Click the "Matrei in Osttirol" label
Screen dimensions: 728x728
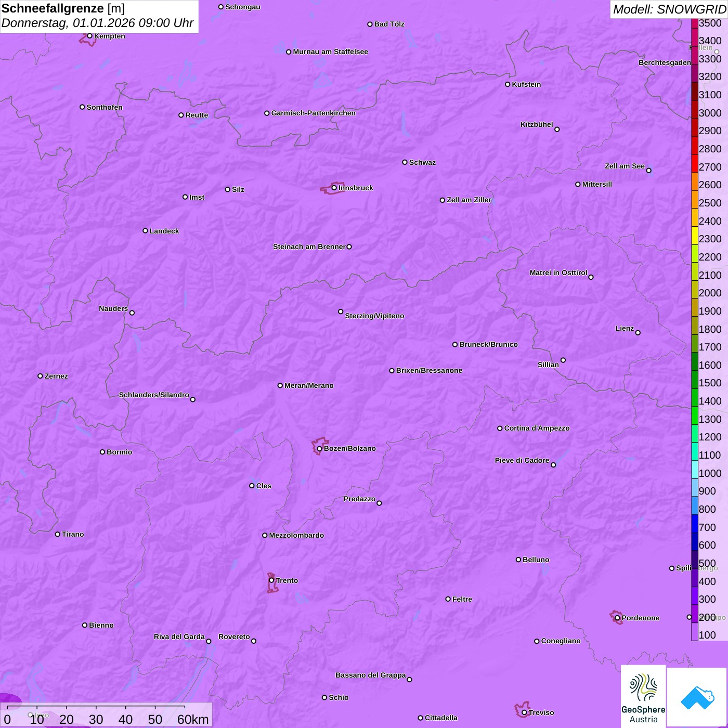tap(558, 272)
